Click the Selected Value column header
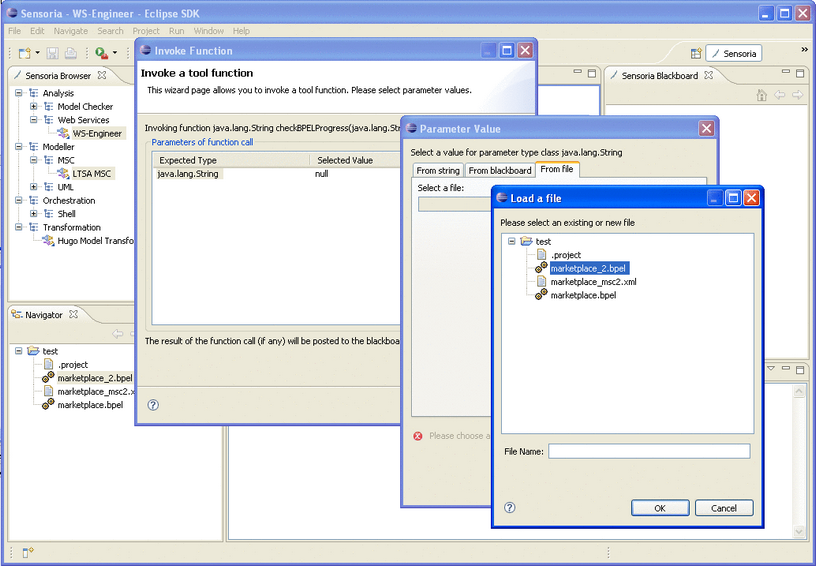The height and width of the screenshot is (566, 816). click(x=345, y=160)
